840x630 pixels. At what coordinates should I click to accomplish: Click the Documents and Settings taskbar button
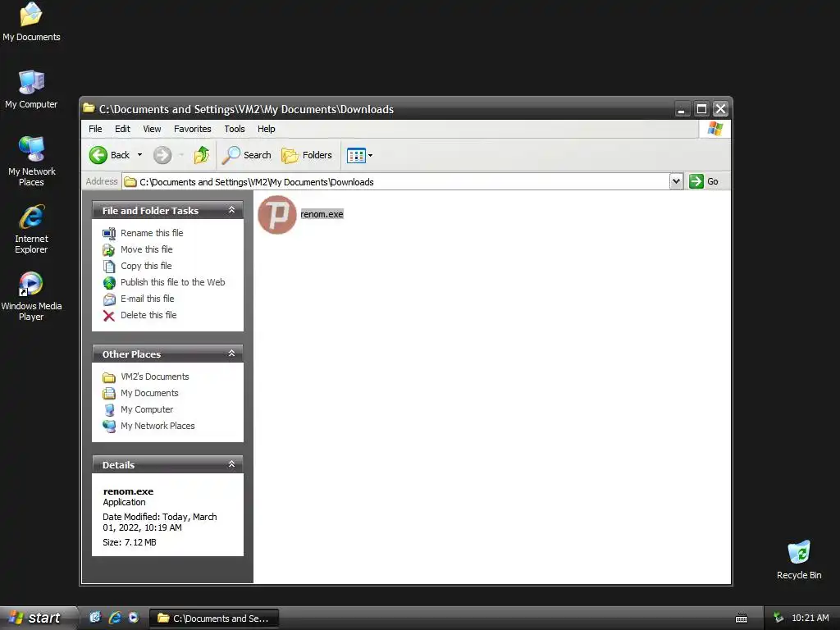(x=214, y=619)
